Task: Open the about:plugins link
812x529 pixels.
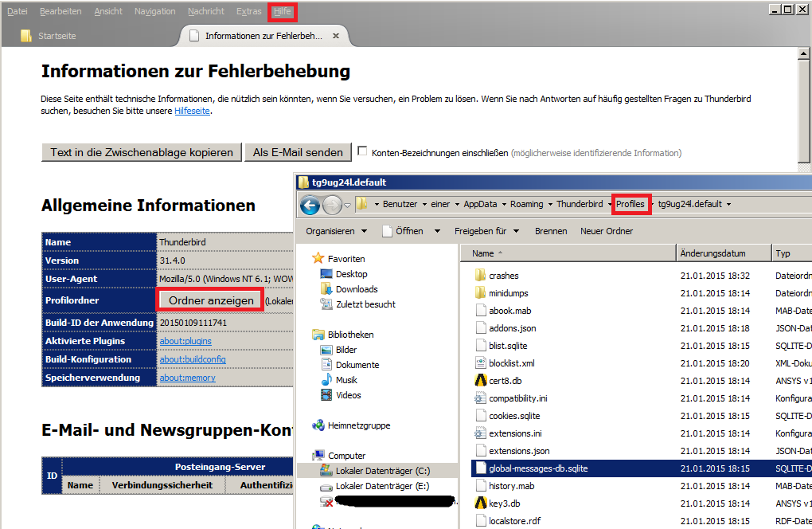Action: click(185, 341)
